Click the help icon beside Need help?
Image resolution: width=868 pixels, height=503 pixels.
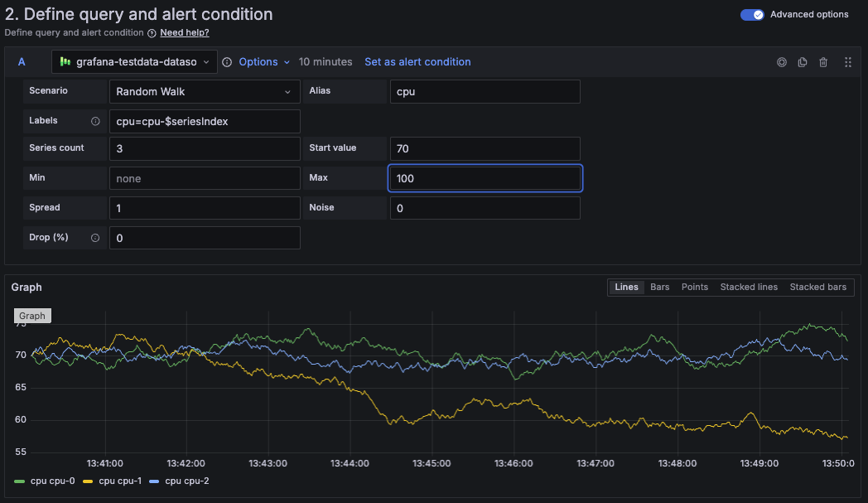pos(152,33)
